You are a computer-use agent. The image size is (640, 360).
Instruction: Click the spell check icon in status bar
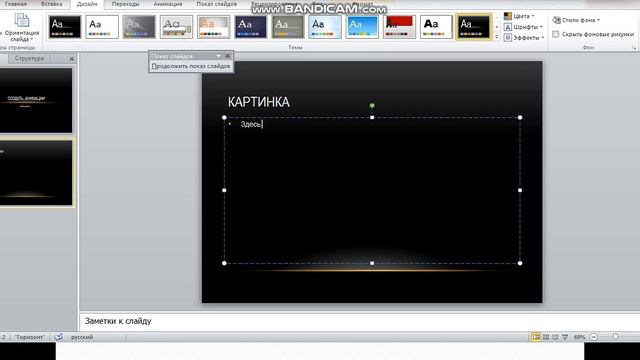tap(58, 337)
